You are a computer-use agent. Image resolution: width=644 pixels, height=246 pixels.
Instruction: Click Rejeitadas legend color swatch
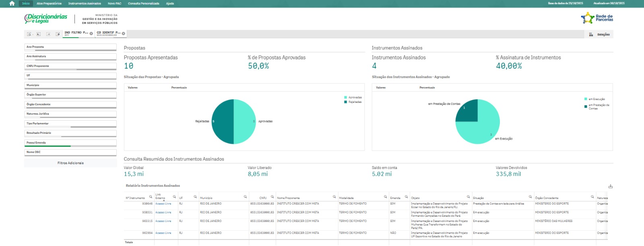(x=346, y=102)
